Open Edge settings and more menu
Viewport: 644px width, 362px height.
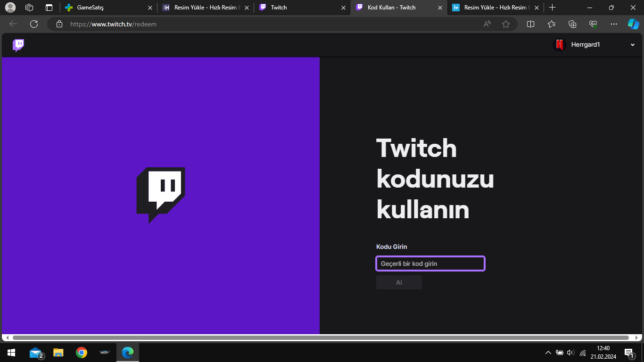click(x=613, y=24)
